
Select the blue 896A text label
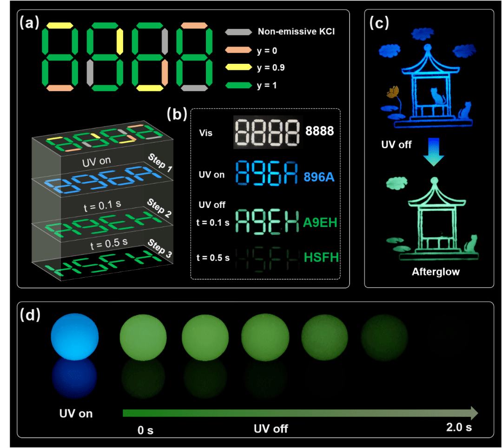click(320, 177)
